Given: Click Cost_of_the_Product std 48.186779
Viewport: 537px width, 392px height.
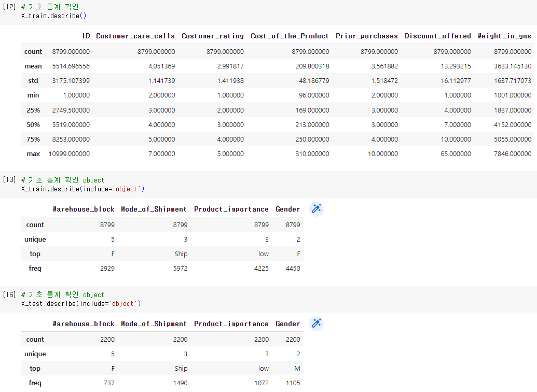Looking at the screenshot, I should pyautogui.click(x=314, y=81).
